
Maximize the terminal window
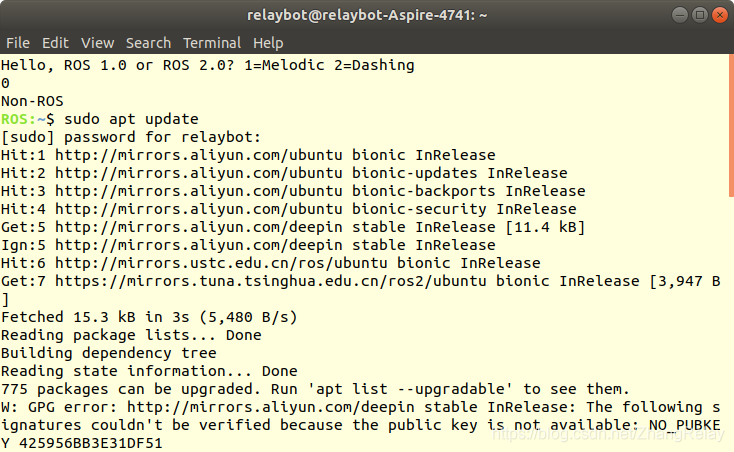(x=700, y=15)
